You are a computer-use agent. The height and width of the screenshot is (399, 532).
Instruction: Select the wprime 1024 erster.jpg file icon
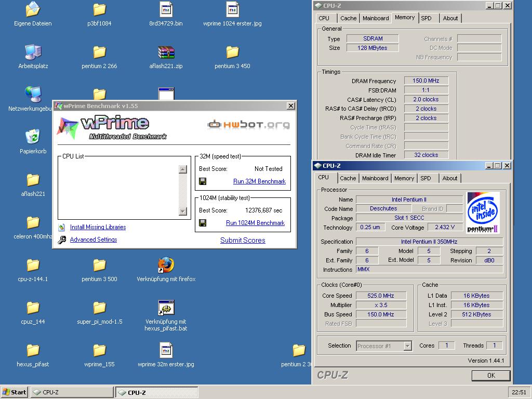click(232, 9)
